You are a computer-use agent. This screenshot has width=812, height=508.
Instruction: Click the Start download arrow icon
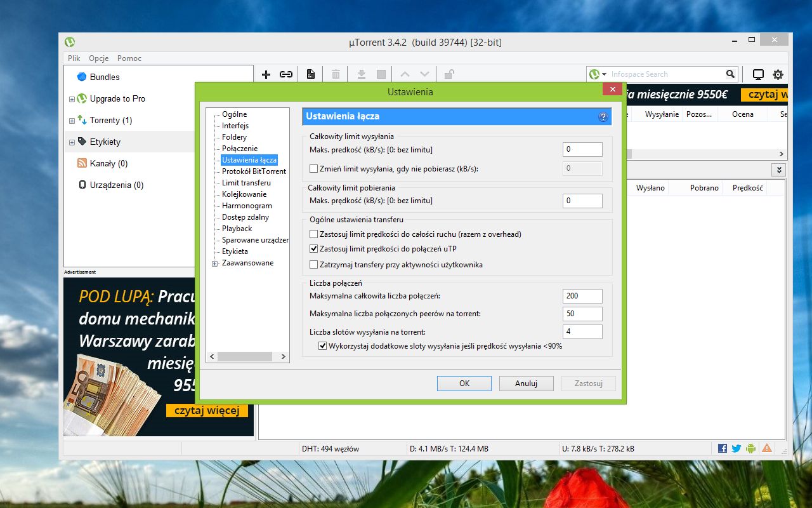pos(361,74)
